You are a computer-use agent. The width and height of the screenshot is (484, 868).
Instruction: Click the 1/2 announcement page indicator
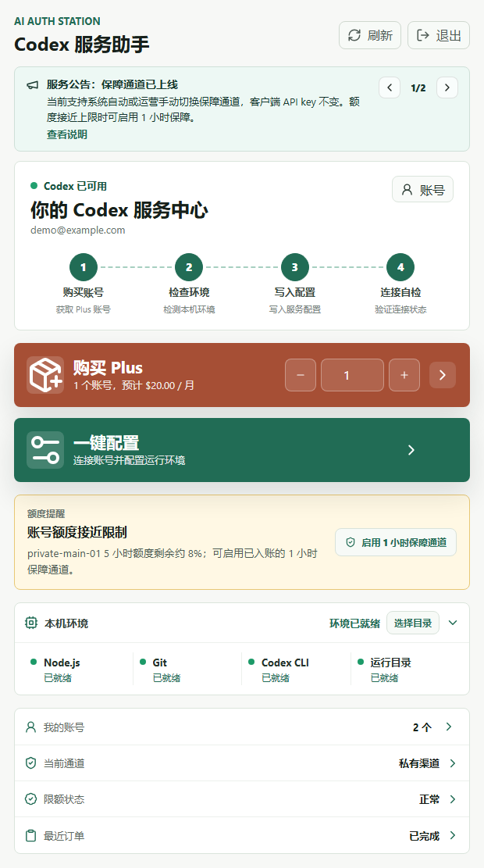(x=418, y=88)
